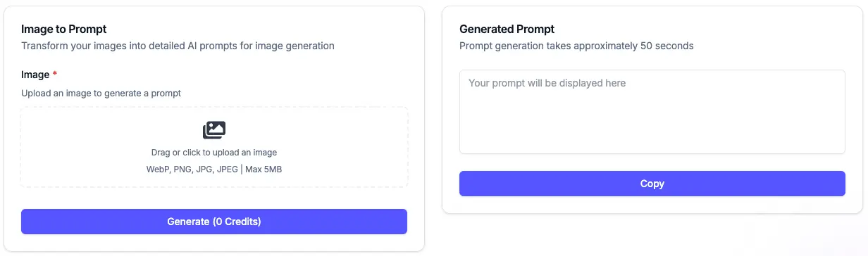Open file picker via the dashed upload dropzone
The width and height of the screenshot is (868, 256).
[x=214, y=147]
